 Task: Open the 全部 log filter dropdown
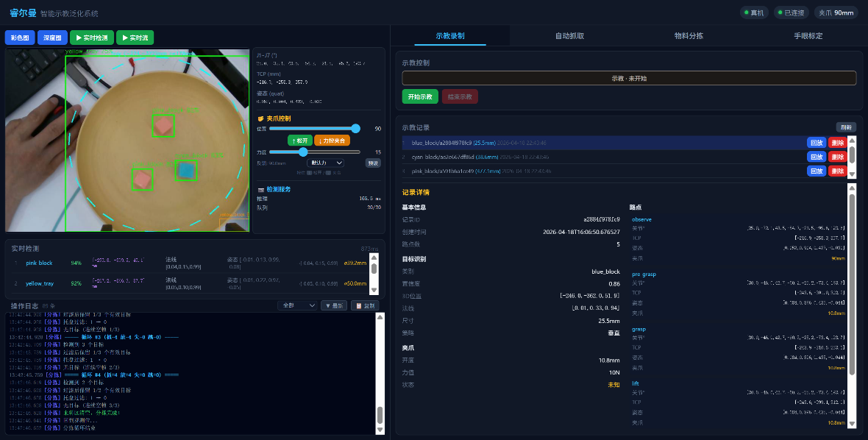(297, 305)
